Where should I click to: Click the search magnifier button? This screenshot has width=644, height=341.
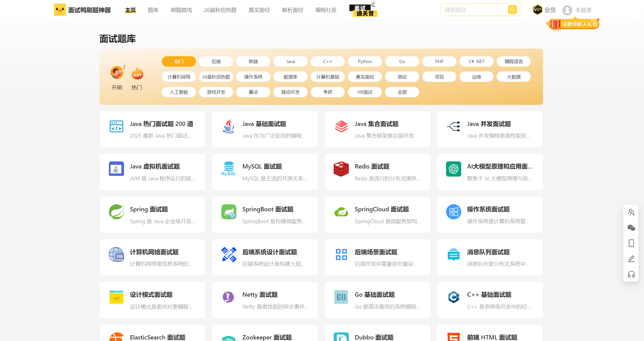coord(512,10)
